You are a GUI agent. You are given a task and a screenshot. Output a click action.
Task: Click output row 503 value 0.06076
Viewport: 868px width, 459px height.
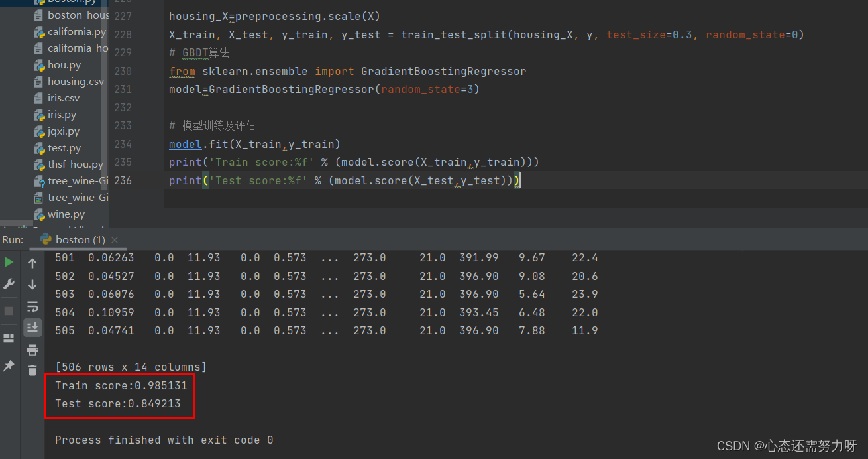(x=111, y=294)
